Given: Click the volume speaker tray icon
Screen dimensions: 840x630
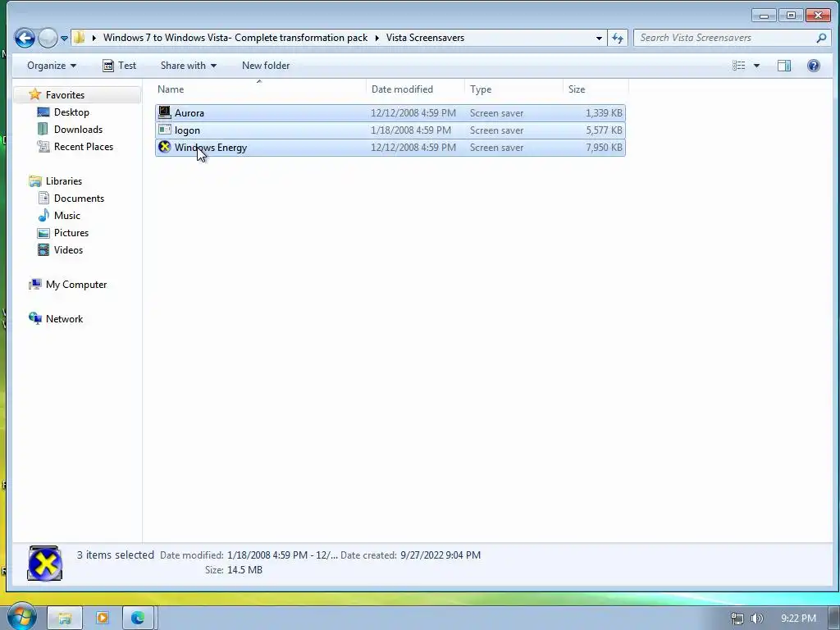Looking at the screenshot, I should [x=756, y=619].
